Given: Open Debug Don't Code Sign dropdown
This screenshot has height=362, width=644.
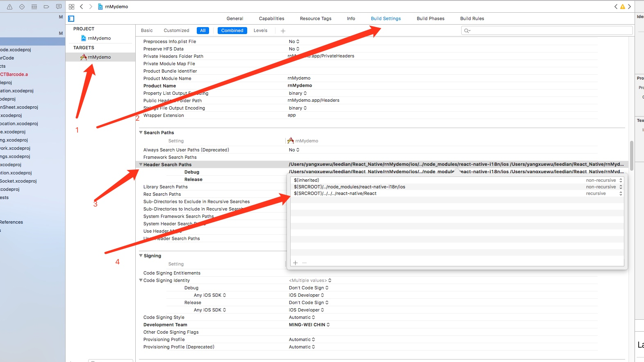Looking at the screenshot, I should click(x=309, y=288).
